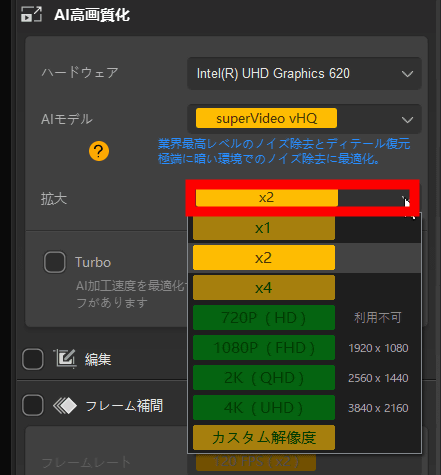Screen dimensions: 441x475
Task: Open the ハードウェア Intel UHD Graphics dropdown
Action: click(x=304, y=74)
